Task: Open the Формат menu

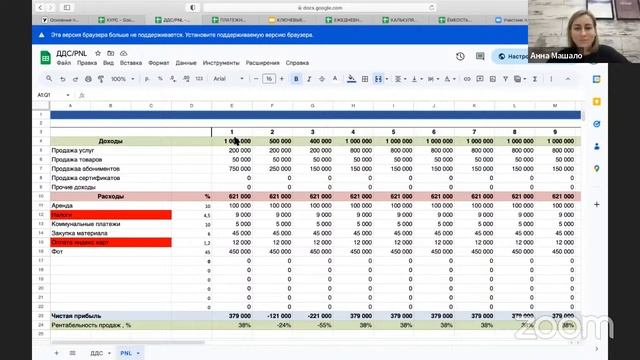Action: [x=159, y=63]
